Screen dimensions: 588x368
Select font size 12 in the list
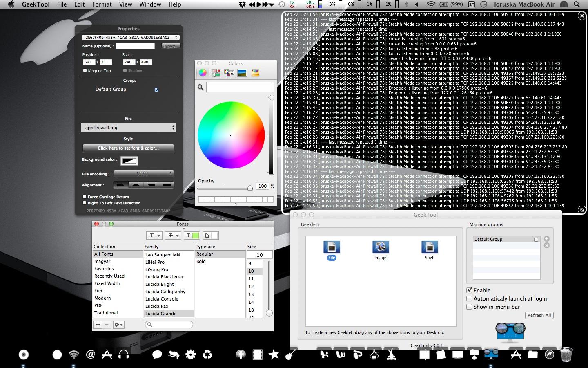251,287
